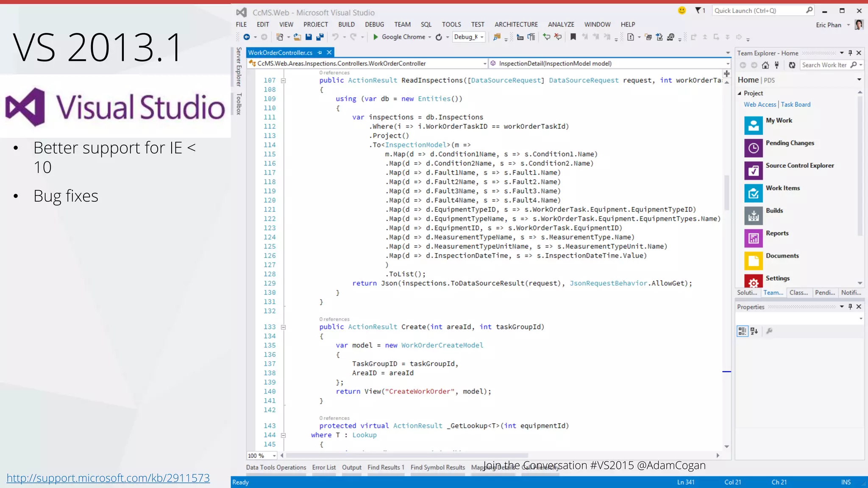Viewport: 868px width, 488px height.
Task: Open the FILE menu
Action: click(241, 25)
